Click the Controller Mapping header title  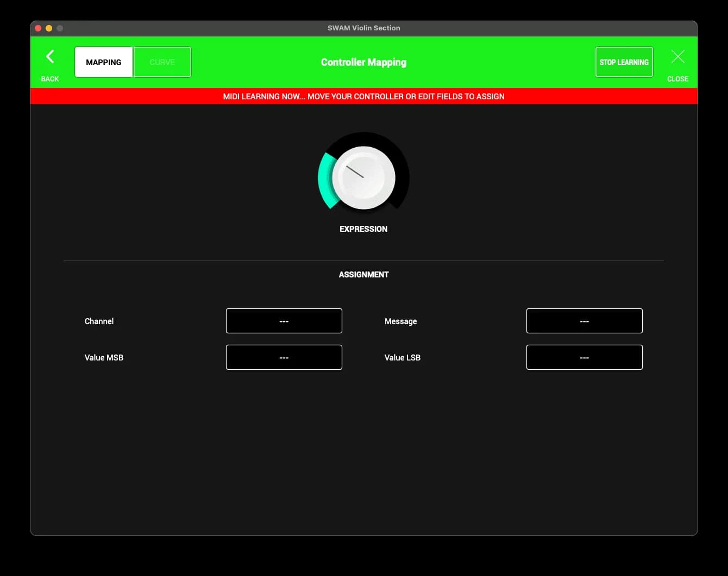tap(363, 62)
